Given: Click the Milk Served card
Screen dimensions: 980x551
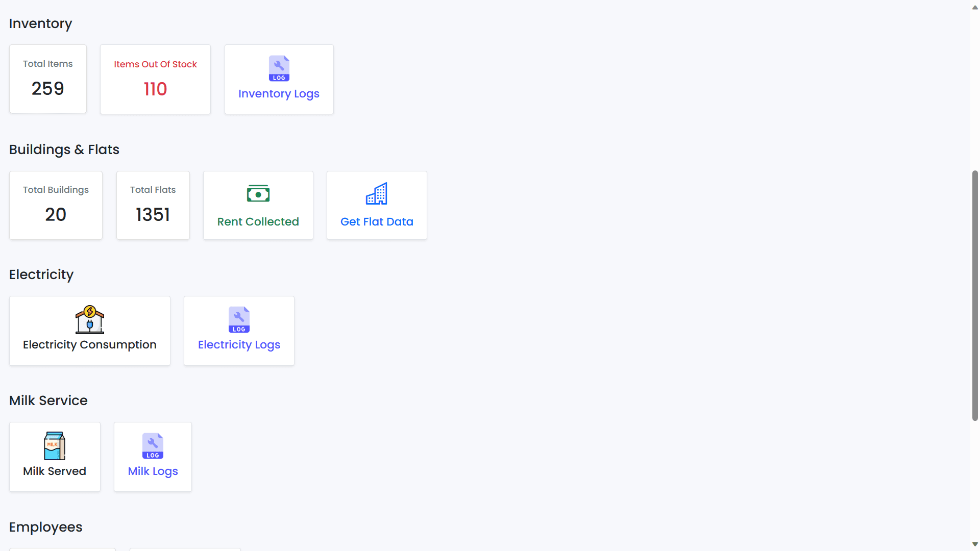Looking at the screenshot, I should click(54, 457).
